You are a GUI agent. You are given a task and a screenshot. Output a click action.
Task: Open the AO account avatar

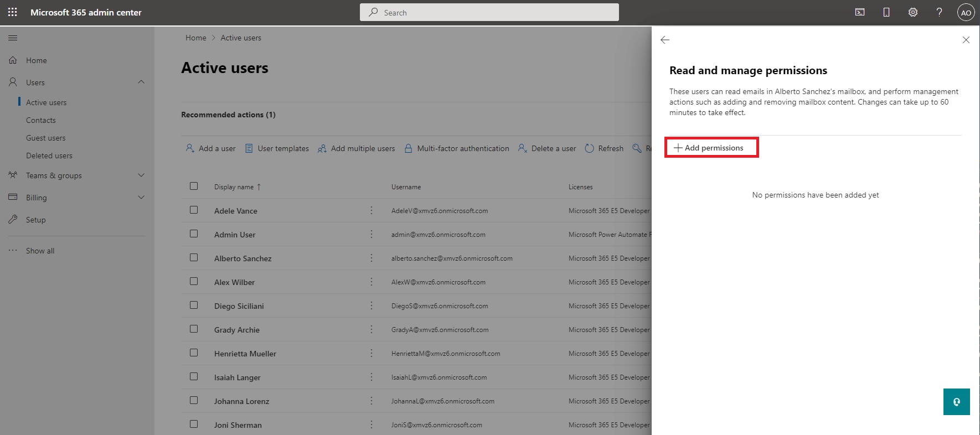(966, 13)
